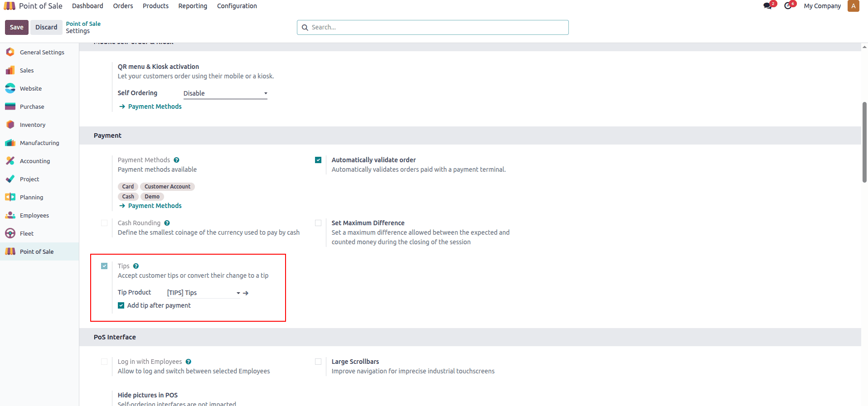
Task: Click the Tips help question icon
Action: [136, 266]
